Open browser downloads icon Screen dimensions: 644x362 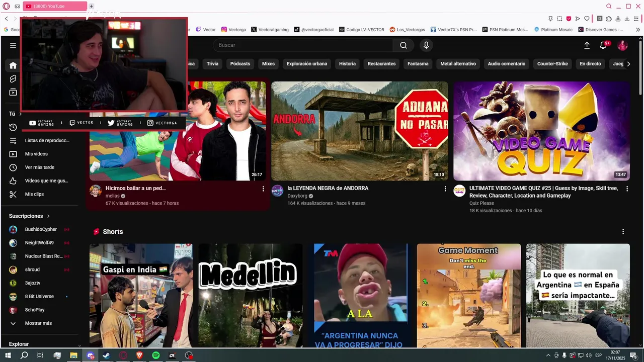(627, 19)
